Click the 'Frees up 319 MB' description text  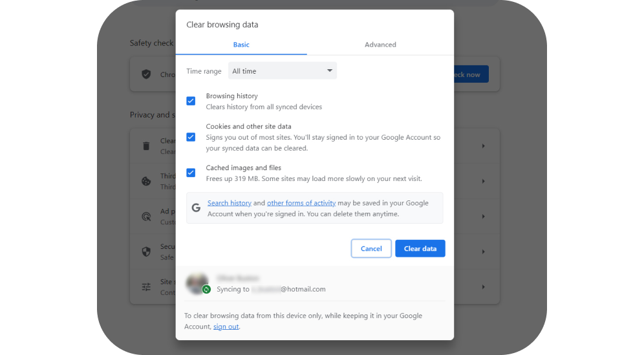coord(314,178)
